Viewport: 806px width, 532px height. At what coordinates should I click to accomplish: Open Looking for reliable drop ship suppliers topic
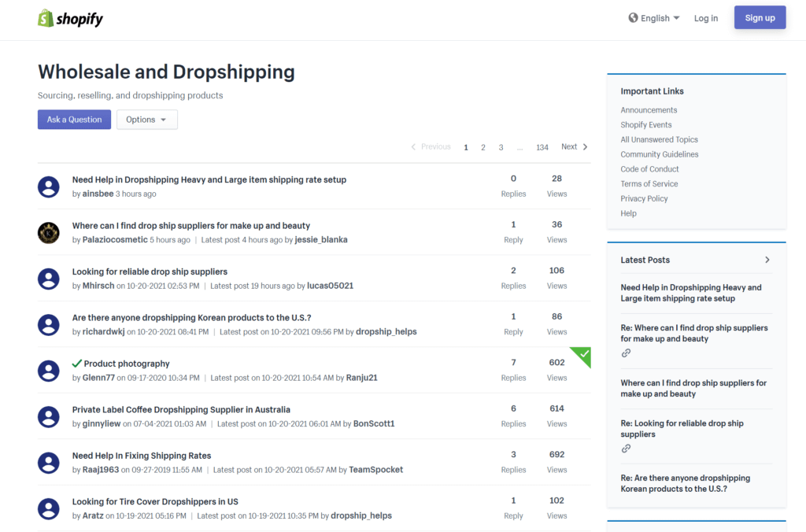tap(150, 272)
